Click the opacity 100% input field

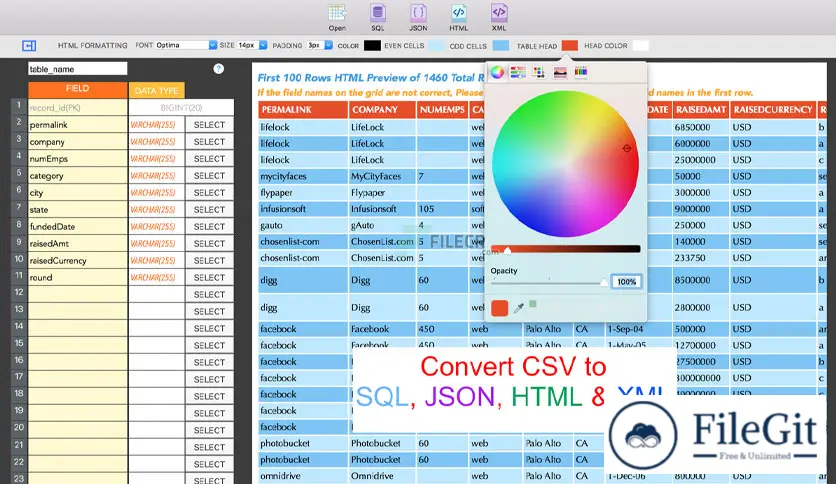(x=626, y=282)
